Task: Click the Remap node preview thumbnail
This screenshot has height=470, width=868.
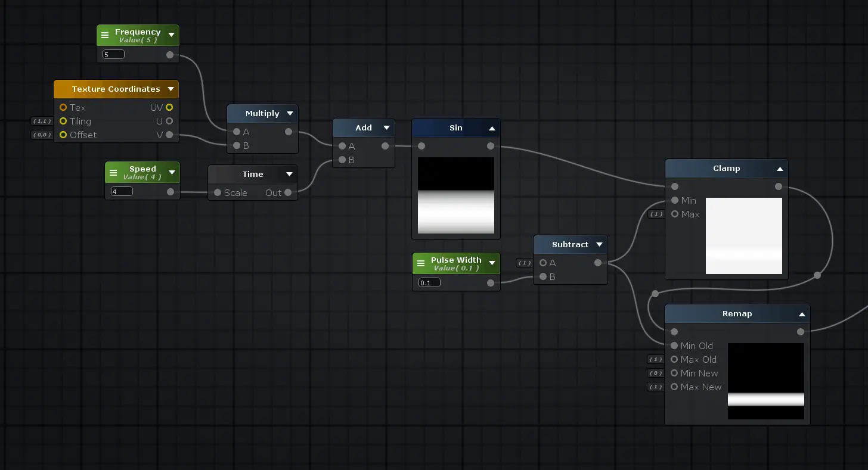Action: click(x=765, y=381)
